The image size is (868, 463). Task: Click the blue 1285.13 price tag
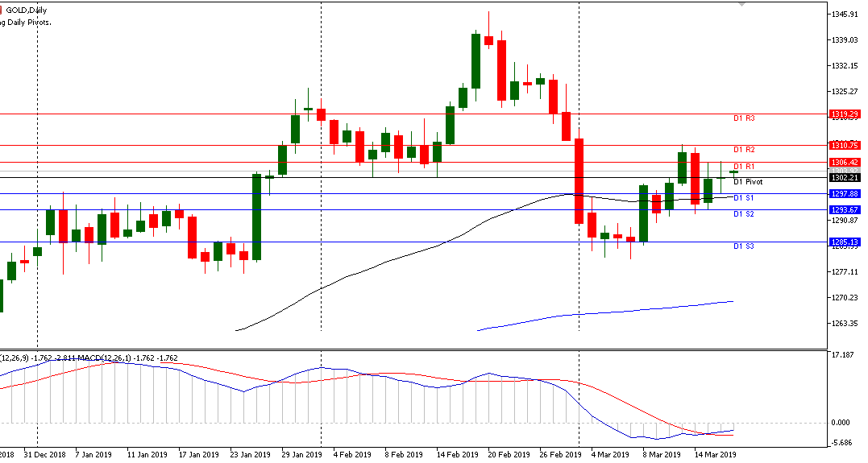pyautogui.click(x=849, y=242)
